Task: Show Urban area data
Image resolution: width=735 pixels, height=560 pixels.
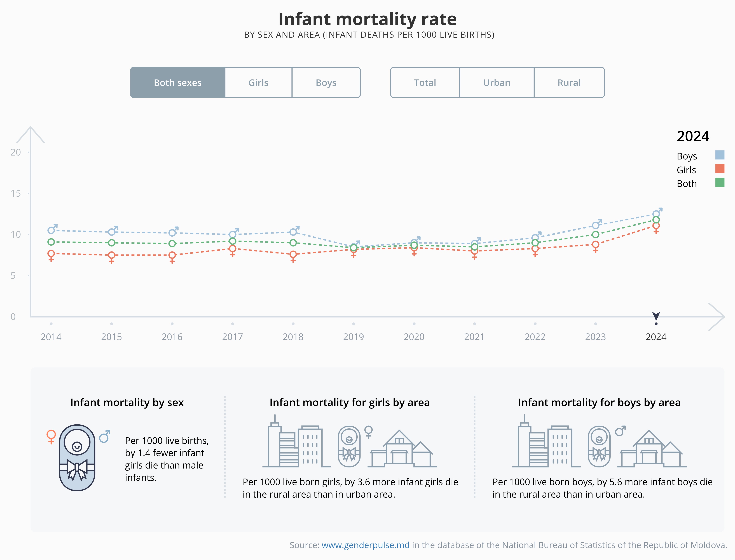Action: point(497,83)
